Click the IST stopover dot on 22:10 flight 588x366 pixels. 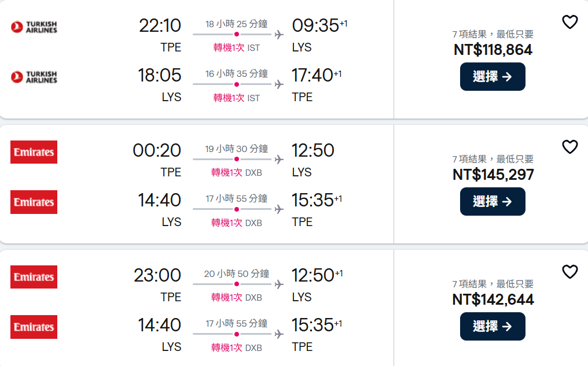point(237,35)
